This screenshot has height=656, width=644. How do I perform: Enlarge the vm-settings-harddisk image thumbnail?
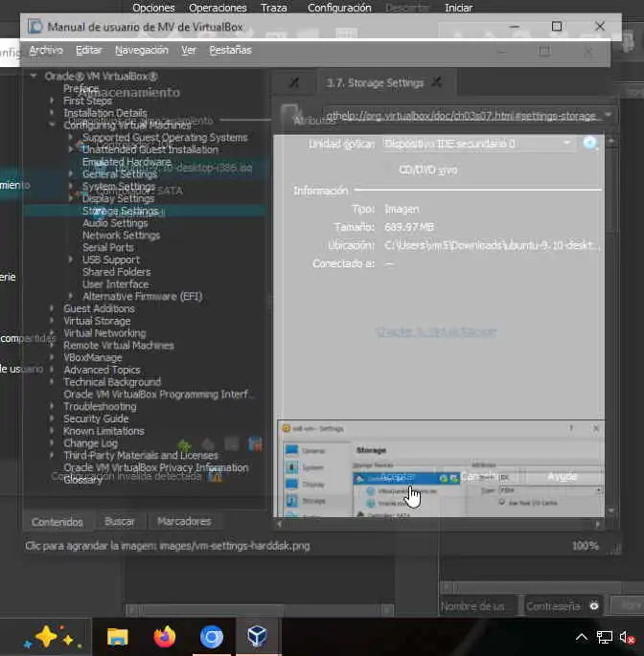click(441, 468)
